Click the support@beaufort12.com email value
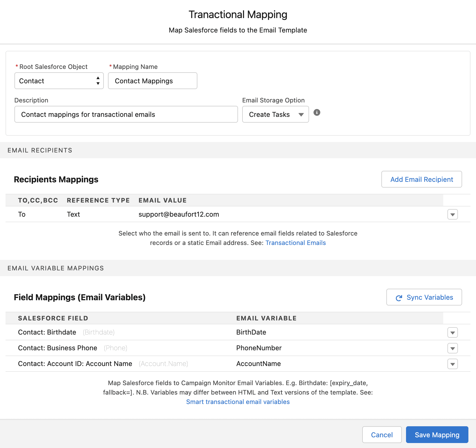 click(179, 214)
